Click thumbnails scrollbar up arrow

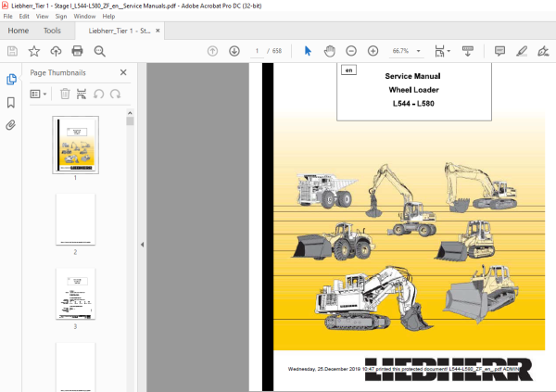coord(130,113)
